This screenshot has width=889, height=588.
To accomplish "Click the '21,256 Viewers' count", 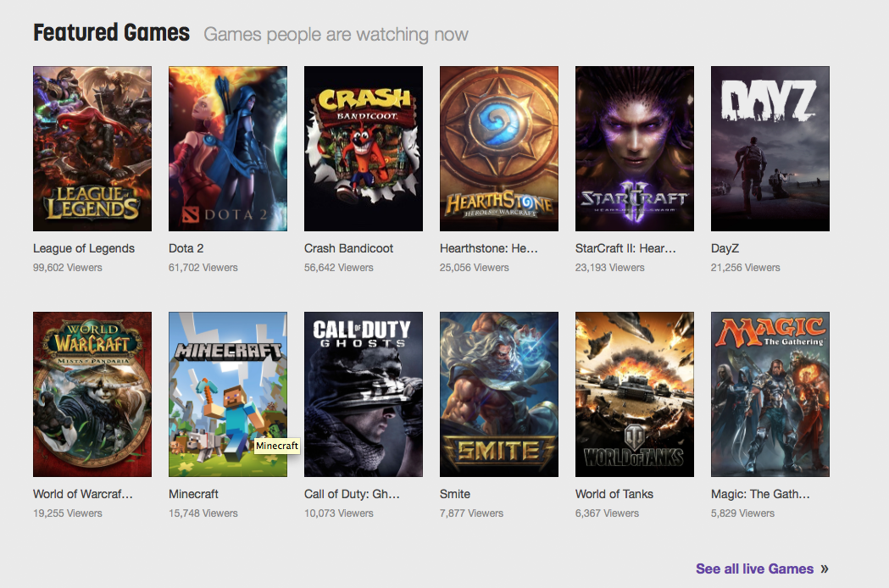I will tap(745, 268).
